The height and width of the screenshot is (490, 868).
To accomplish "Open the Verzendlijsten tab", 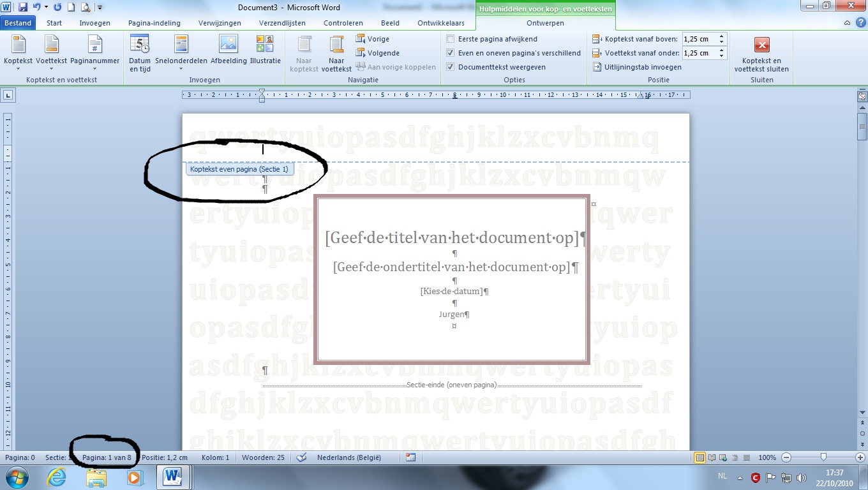I will [x=282, y=23].
